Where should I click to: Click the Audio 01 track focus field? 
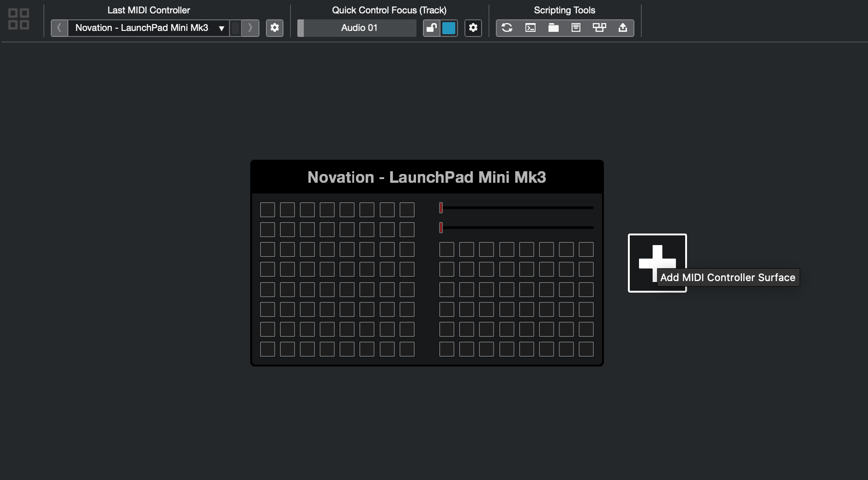point(359,28)
